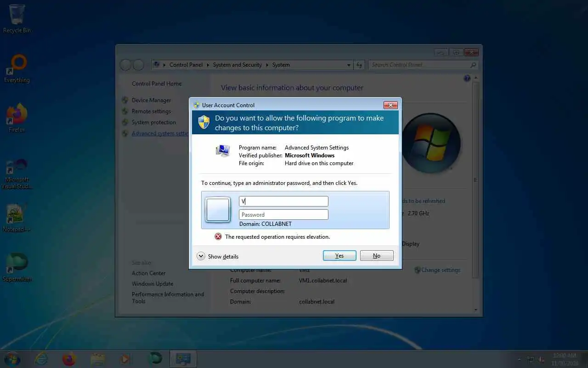Click the refresh button beside address bar

pyautogui.click(x=359, y=65)
